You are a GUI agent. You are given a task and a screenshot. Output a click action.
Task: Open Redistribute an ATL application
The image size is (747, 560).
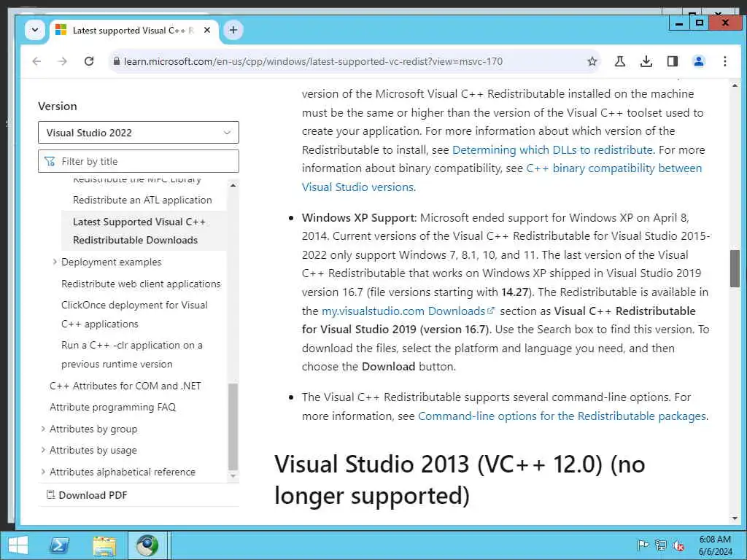coord(142,200)
